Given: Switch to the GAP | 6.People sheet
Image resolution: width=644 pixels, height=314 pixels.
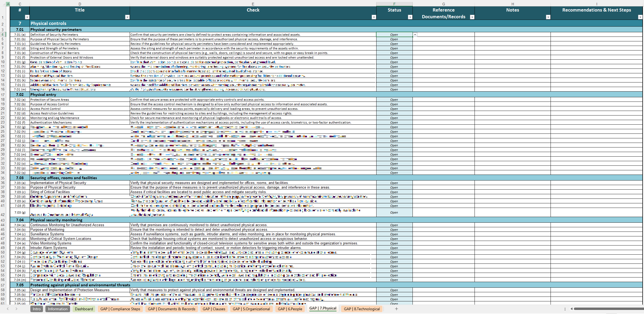Looking at the screenshot, I should coord(290,309).
